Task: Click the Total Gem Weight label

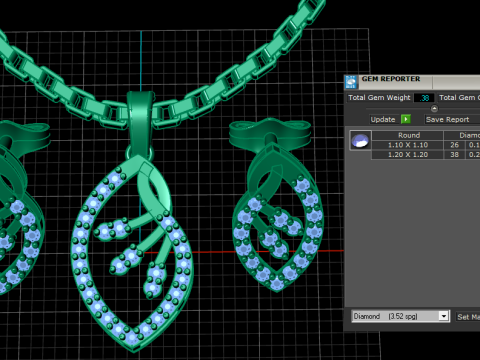Action: point(379,98)
